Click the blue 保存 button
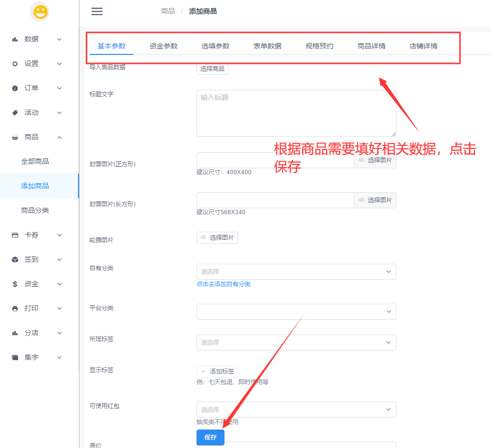The height and width of the screenshot is (448, 491). click(210, 438)
